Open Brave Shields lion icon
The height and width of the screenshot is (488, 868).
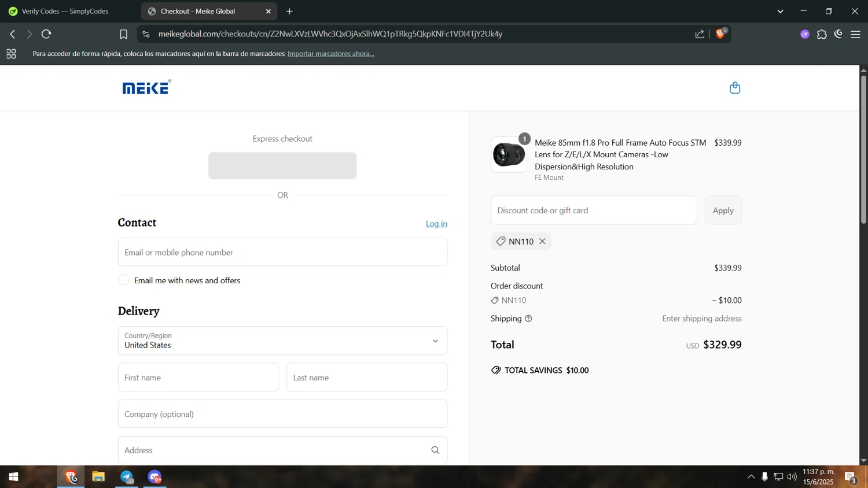(721, 33)
